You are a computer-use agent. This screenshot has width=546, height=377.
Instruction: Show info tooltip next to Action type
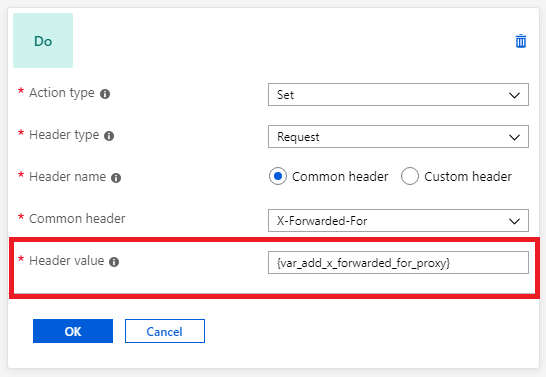pos(105,94)
